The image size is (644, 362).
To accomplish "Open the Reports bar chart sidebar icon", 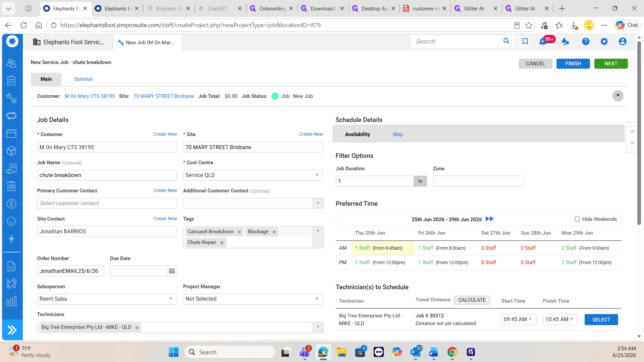I will (11, 301).
